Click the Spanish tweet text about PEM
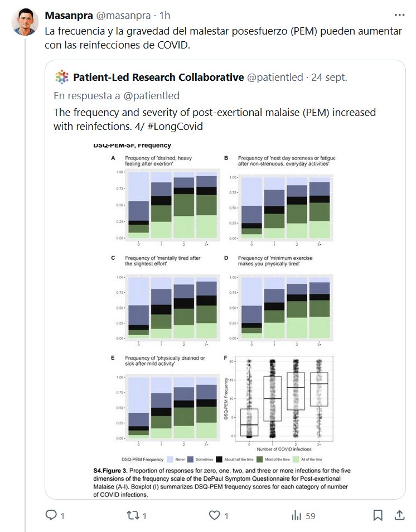This screenshot has height=532, width=416. click(223, 37)
